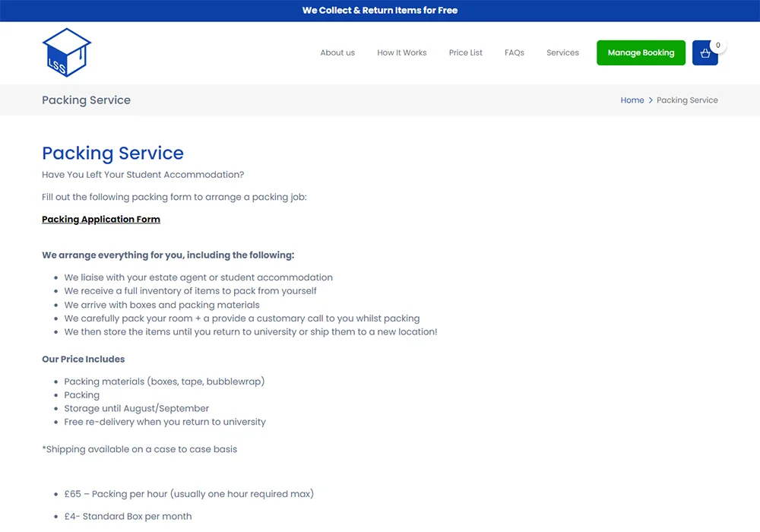
Task: Navigate to FAQs in the header
Action: click(514, 52)
